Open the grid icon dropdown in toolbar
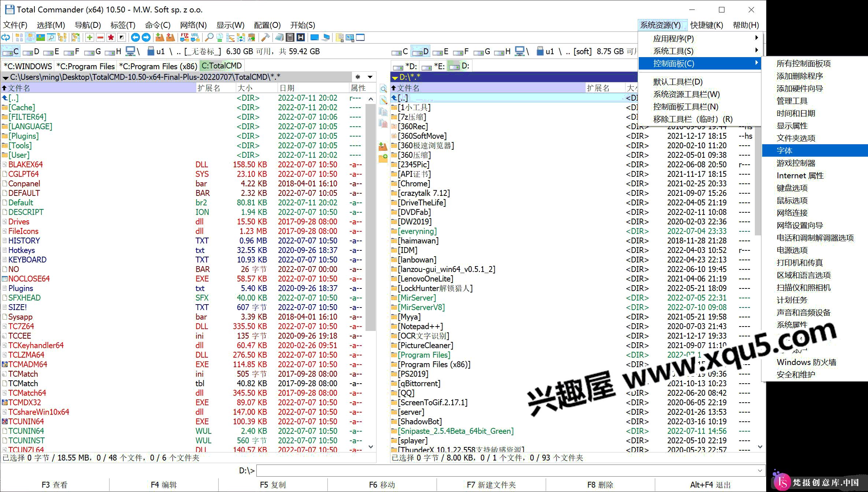868x492 pixels. [x=339, y=37]
